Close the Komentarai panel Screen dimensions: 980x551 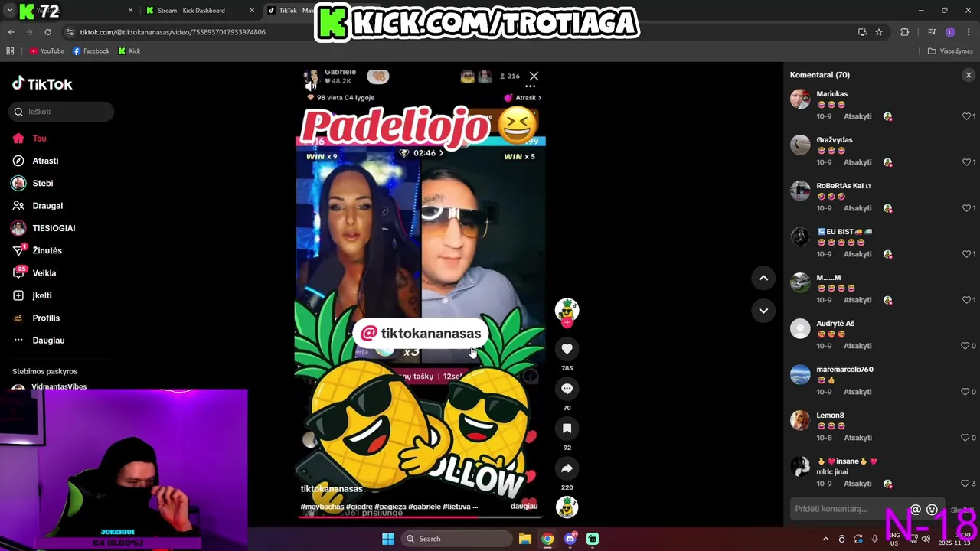pos(969,75)
